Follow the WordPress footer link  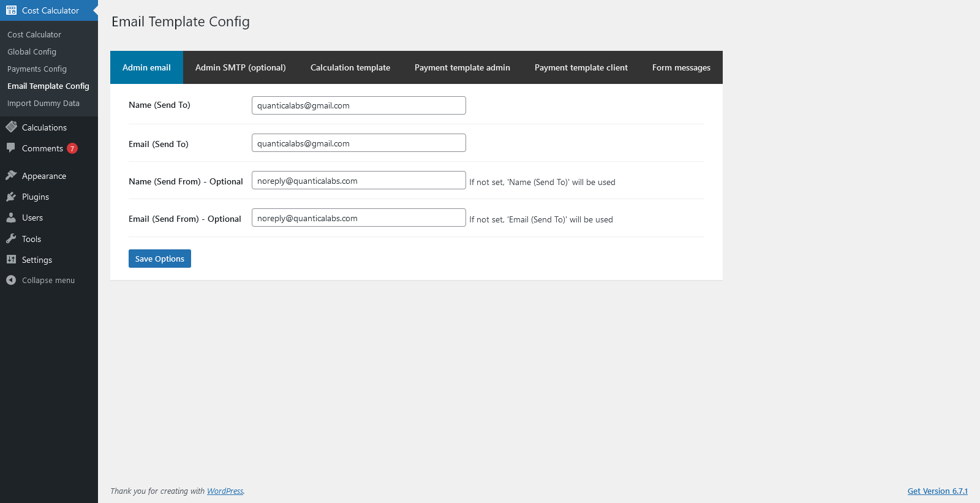pyautogui.click(x=225, y=491)
